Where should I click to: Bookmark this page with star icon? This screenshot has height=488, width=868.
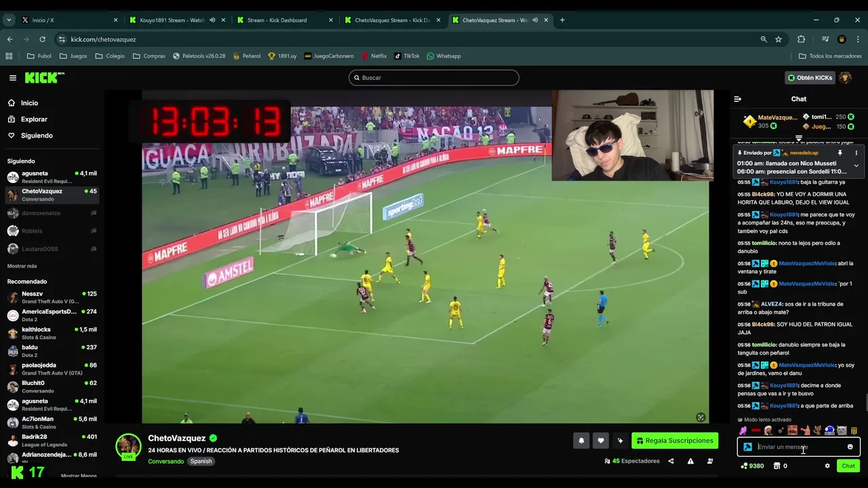pyautogui.click(x=778, y=39)
